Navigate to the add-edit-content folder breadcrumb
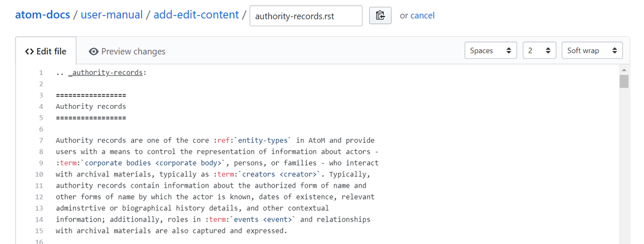Screen dimensions: 644x244 [x=196, y=15]
